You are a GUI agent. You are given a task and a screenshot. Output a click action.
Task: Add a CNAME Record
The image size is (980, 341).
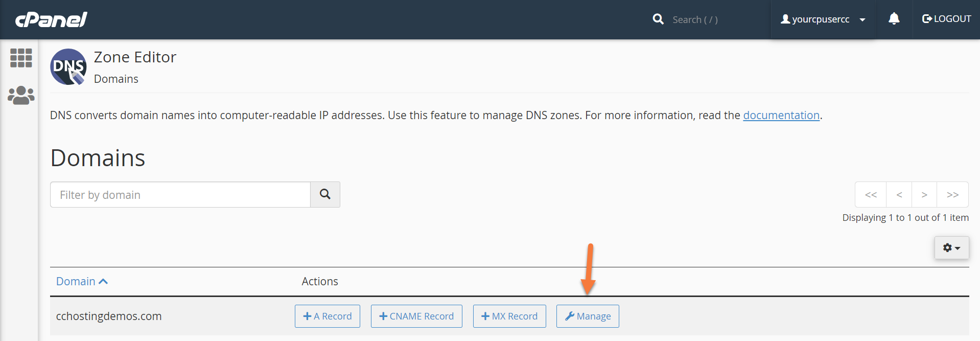point(416,316)
